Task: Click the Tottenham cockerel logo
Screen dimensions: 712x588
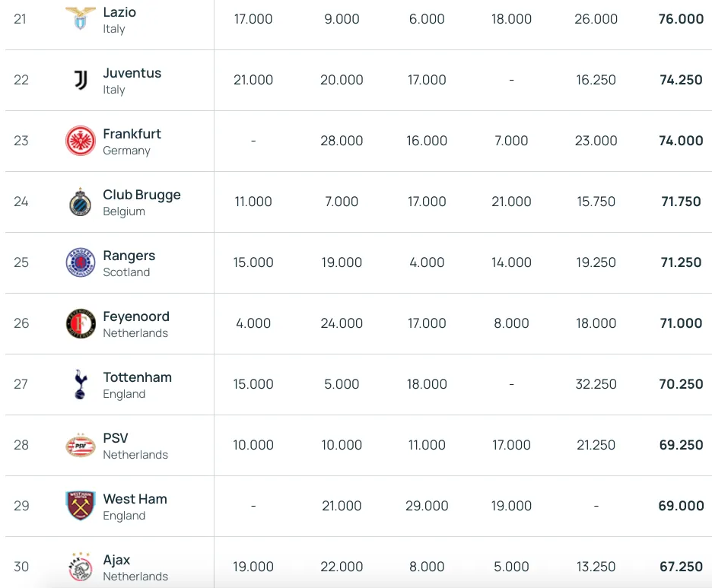Action: (81, 384)
